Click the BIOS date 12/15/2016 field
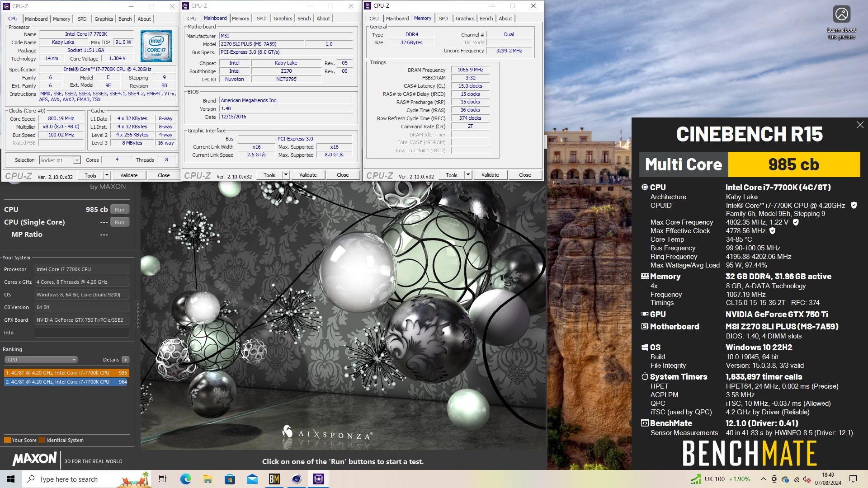Image resolution: width=868 pixels, height=488 pixels. [286, 117]
